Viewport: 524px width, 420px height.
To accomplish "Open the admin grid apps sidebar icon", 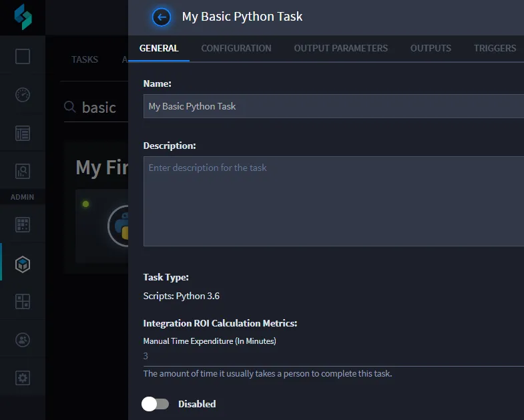I will coord(23,225).
